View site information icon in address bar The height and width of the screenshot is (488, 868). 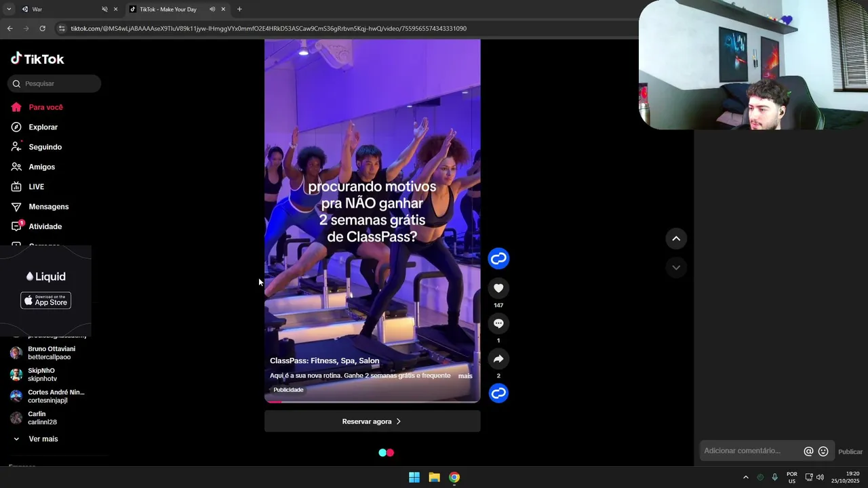coord(62,28)
